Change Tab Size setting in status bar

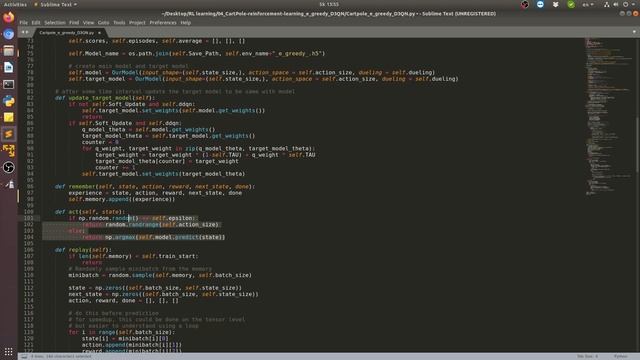(588, 356)
